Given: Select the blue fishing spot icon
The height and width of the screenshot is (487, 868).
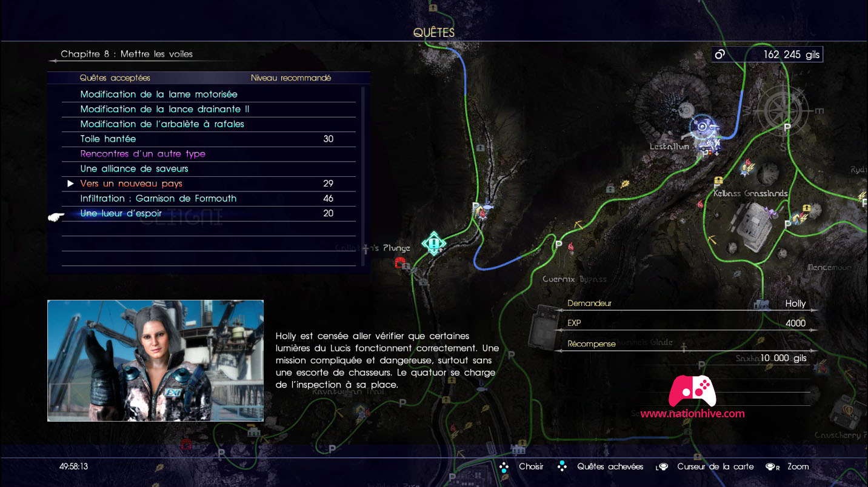Looking at the screenshot, I should 489,207.
